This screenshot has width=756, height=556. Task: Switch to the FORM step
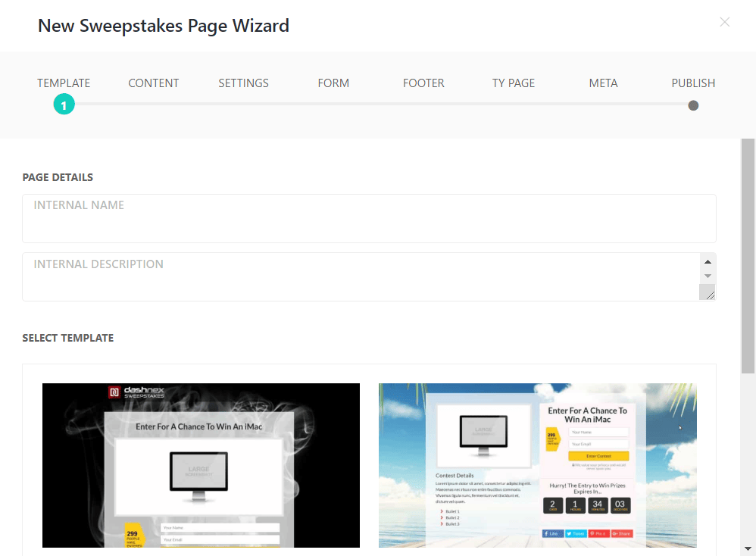point(333,83)
